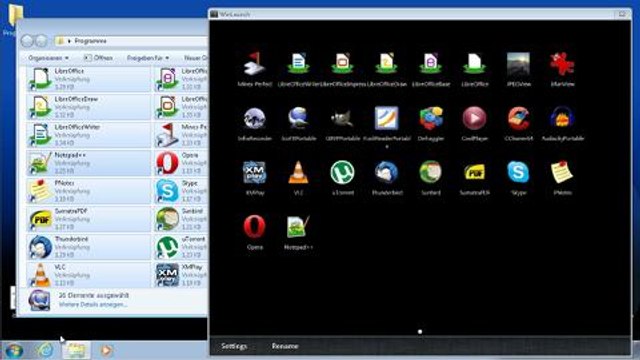This screenshot has height=360, width=640.
Task: Launch Mines Perfect from WinLaunch grid
Action: [x=254, y=64]
